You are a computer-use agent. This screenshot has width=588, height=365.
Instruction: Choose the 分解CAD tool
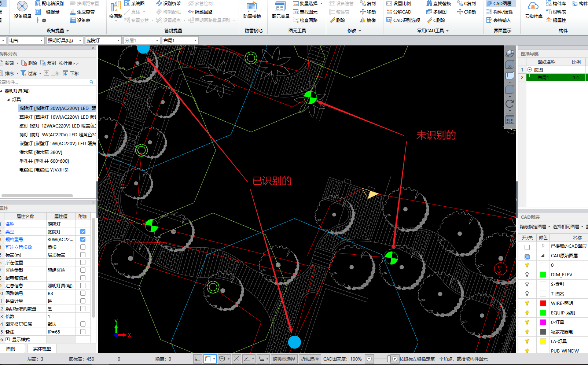tap(399, 12)
